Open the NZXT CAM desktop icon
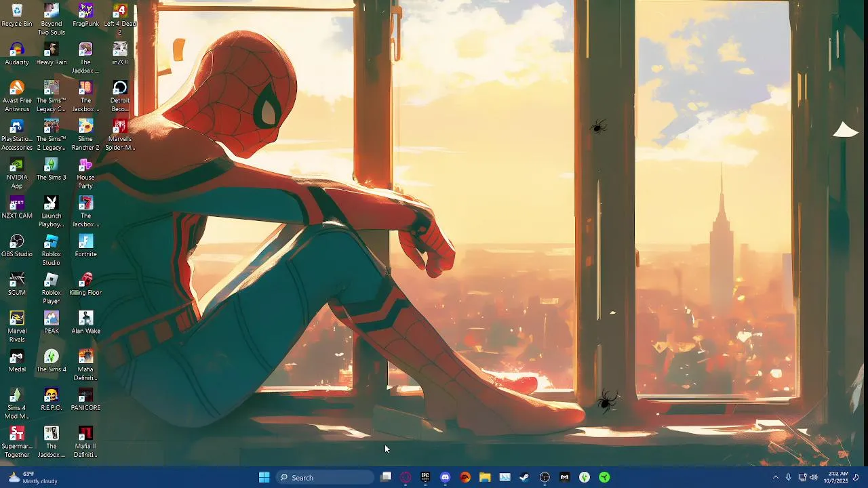 (x=17, y=207)
